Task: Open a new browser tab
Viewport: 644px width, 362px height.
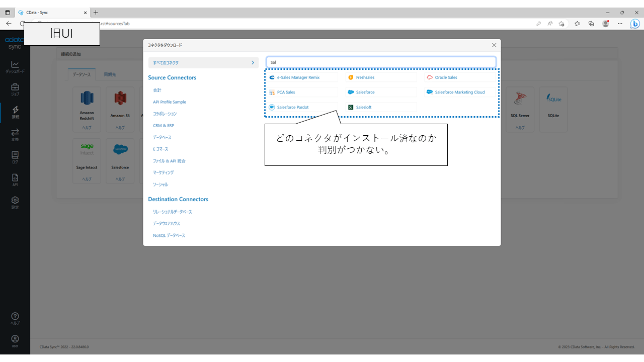Action: point(96,13)
